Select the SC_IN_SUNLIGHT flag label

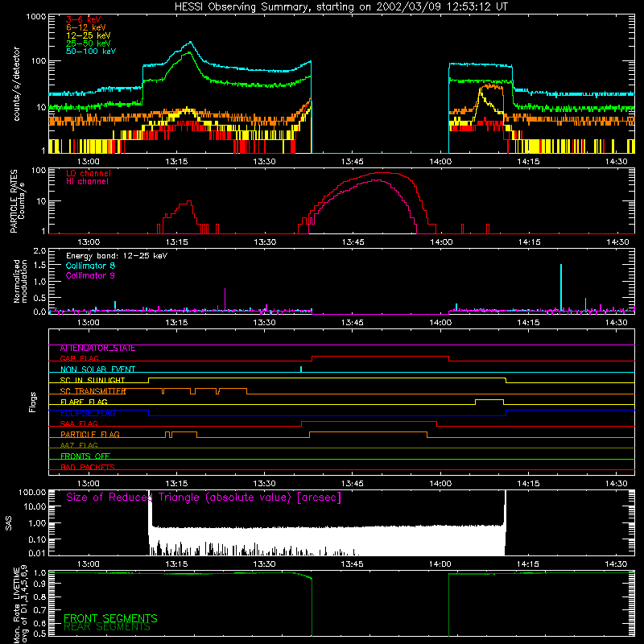point(93,380)
